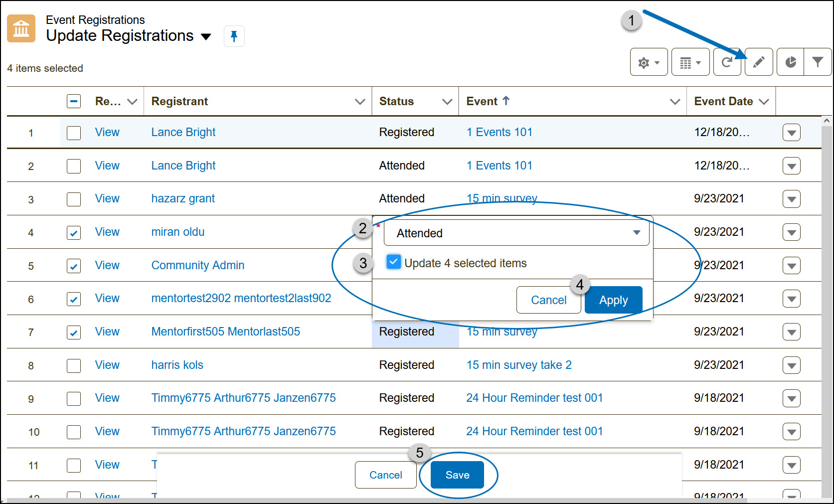Select the harris kols row checkbox
834x504 pixels.
(x=74, y=365)
